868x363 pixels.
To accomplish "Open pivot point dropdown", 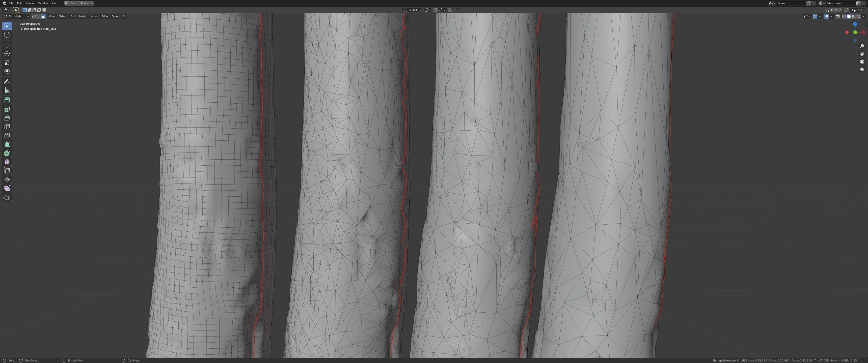I will pyautogui.click(x=428, y=10).
